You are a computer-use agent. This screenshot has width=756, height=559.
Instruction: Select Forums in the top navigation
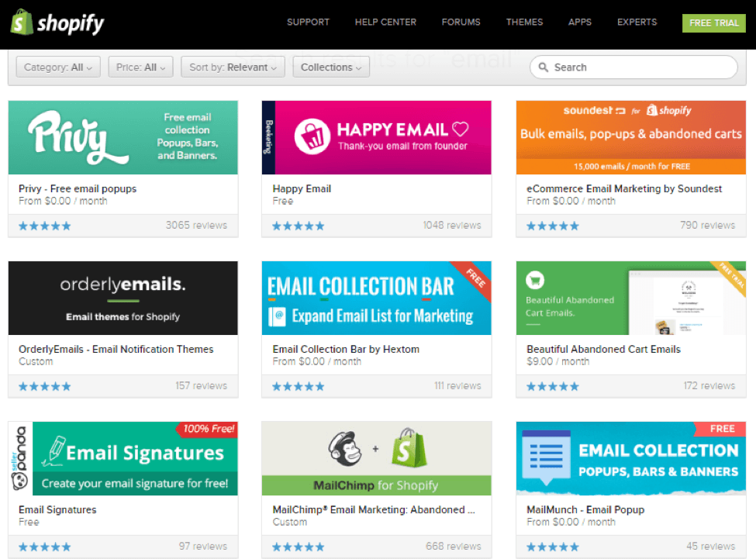(x=461, y=22)
